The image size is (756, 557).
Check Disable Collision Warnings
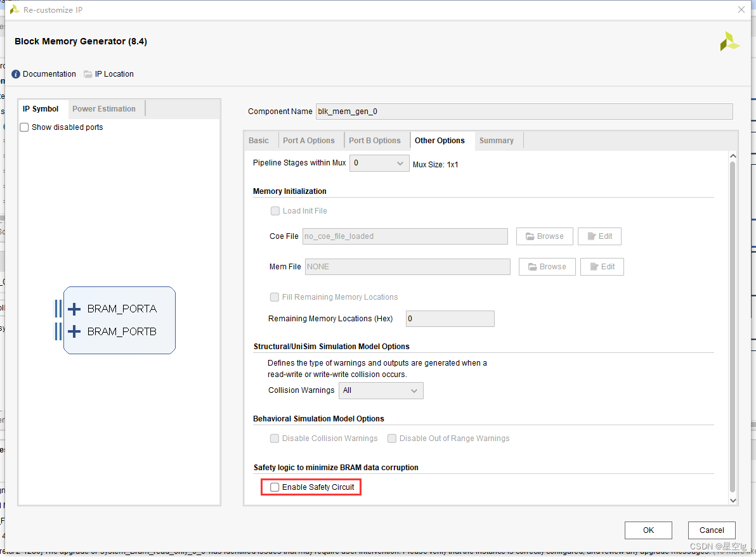275,439
